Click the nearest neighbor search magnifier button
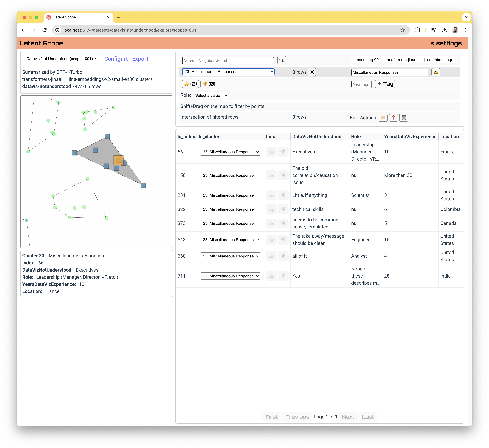The height and width of the screenshot is (448, 489). 281,60
